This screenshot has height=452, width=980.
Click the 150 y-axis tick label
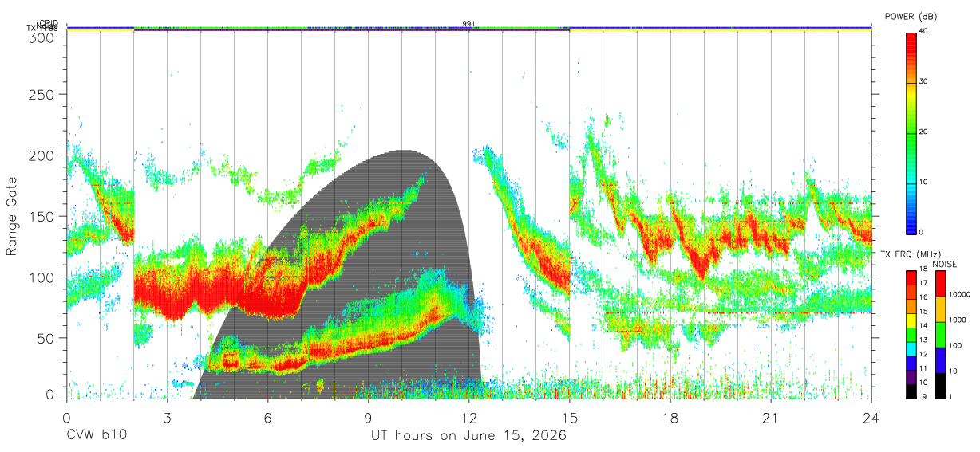click(42, 216)
